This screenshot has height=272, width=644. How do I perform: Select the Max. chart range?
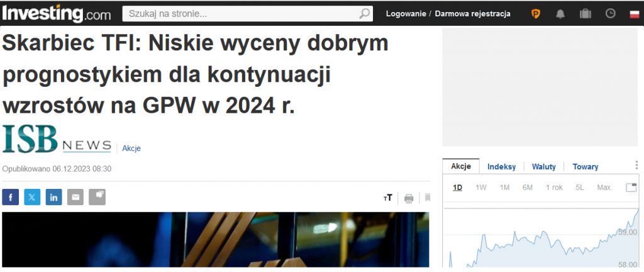coord(604,188)
